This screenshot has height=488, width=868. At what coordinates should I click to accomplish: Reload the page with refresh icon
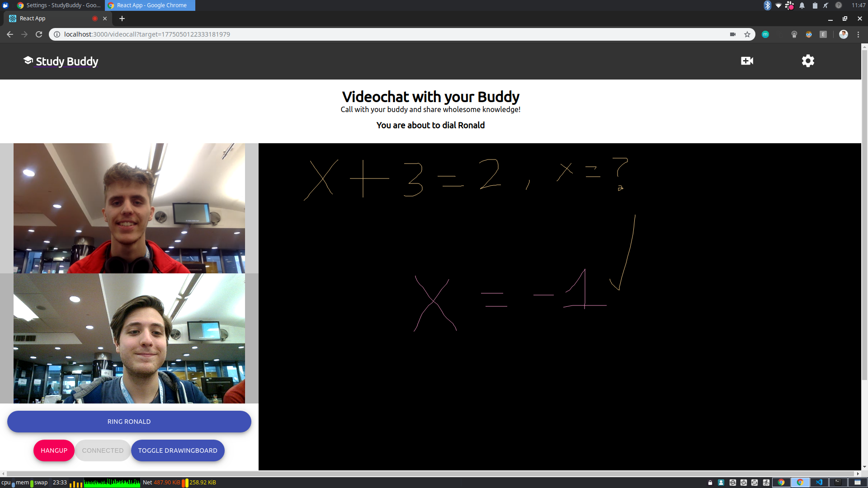(39, 34)
